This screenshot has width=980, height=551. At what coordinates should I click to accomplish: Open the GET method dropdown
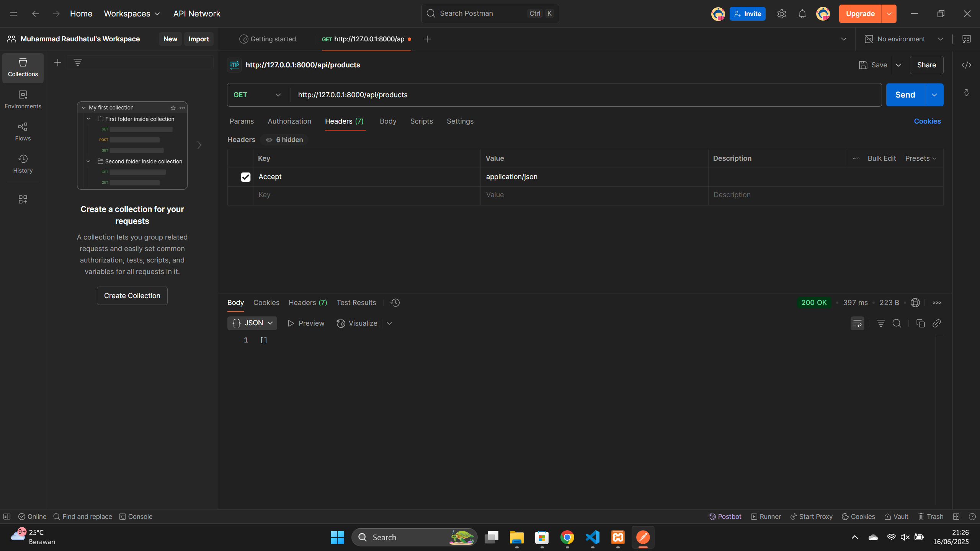coord(257,95)
